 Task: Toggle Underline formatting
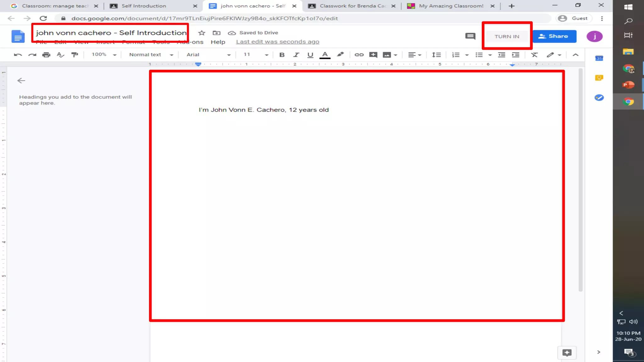310,55
